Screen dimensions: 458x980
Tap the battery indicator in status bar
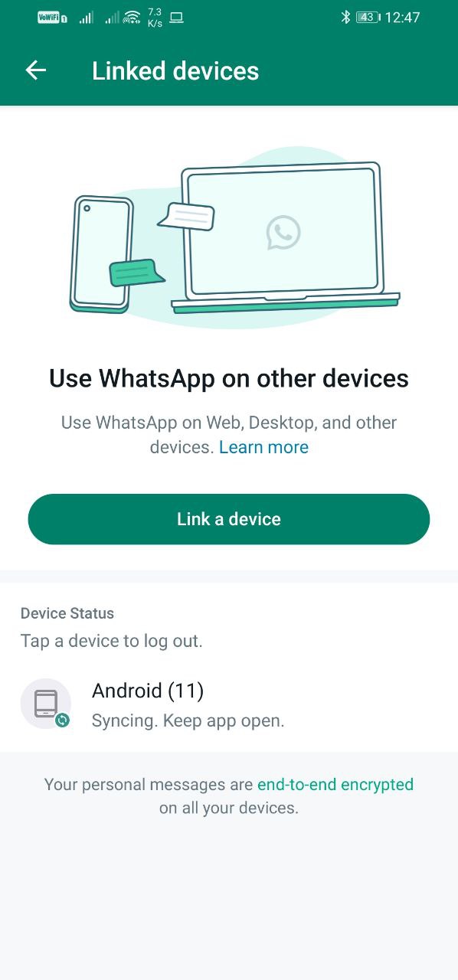click(x=368, y=17)
